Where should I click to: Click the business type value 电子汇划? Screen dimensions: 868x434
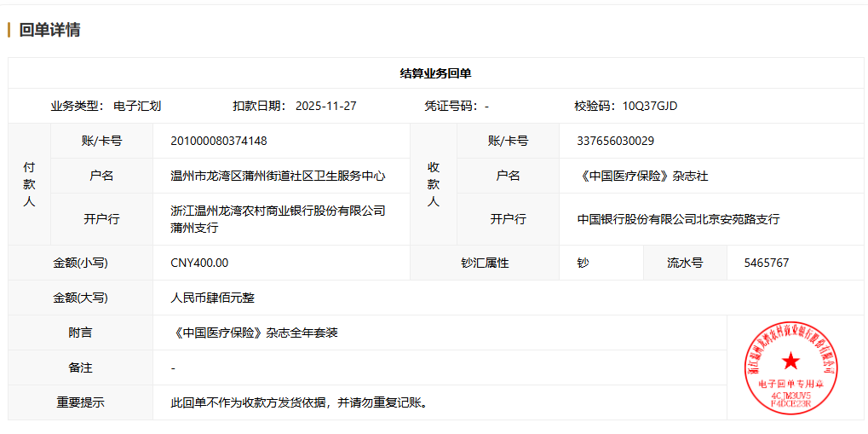point(137,106)
